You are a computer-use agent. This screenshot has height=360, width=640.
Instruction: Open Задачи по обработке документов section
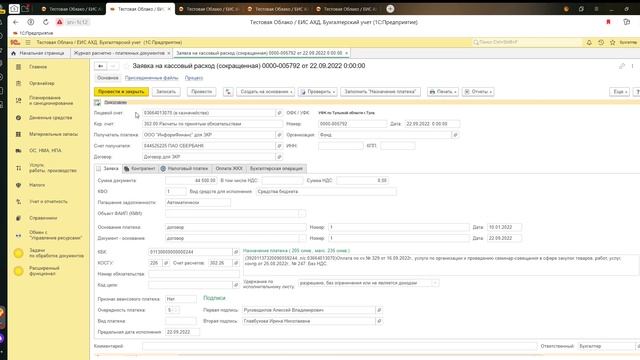tap(56, 253)
